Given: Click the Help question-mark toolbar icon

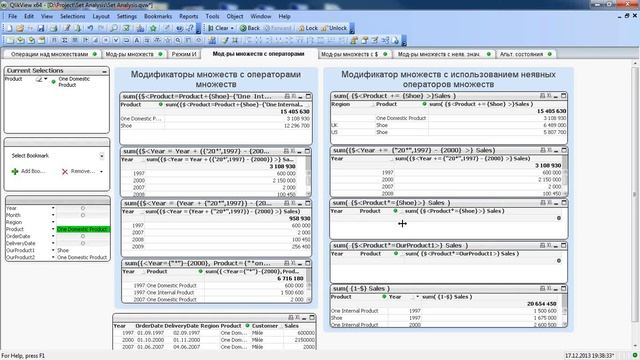Looking at the screenshot, I should (x=190, y=28).
